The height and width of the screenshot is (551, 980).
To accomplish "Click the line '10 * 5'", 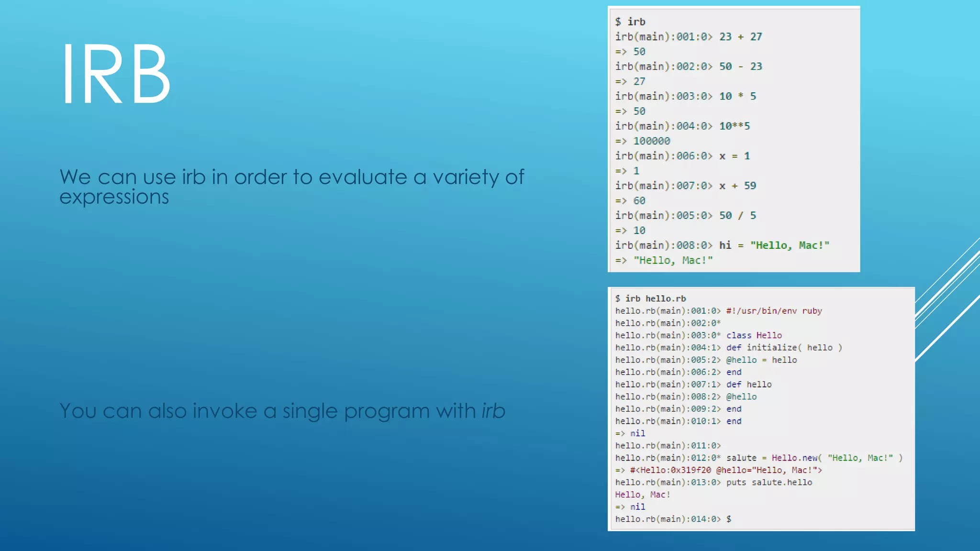I will [686, 96].
